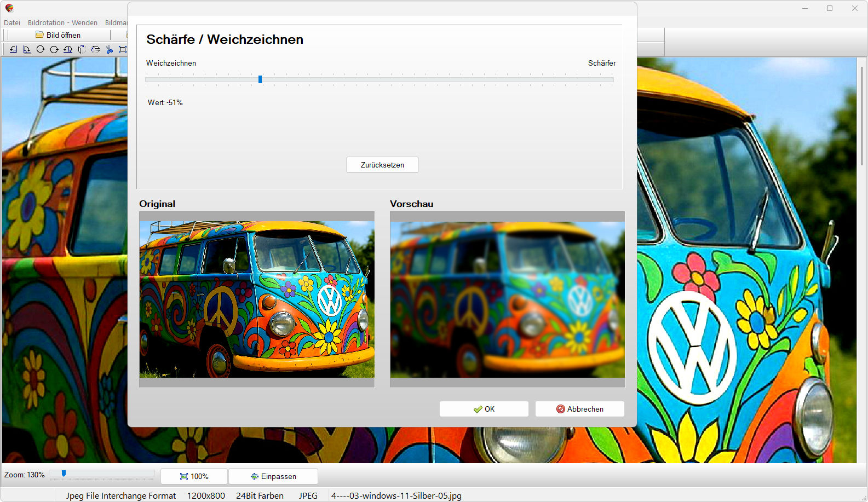868x502 pixels.
Task: Click the sharpness slider handle
Action: (260, 79)
